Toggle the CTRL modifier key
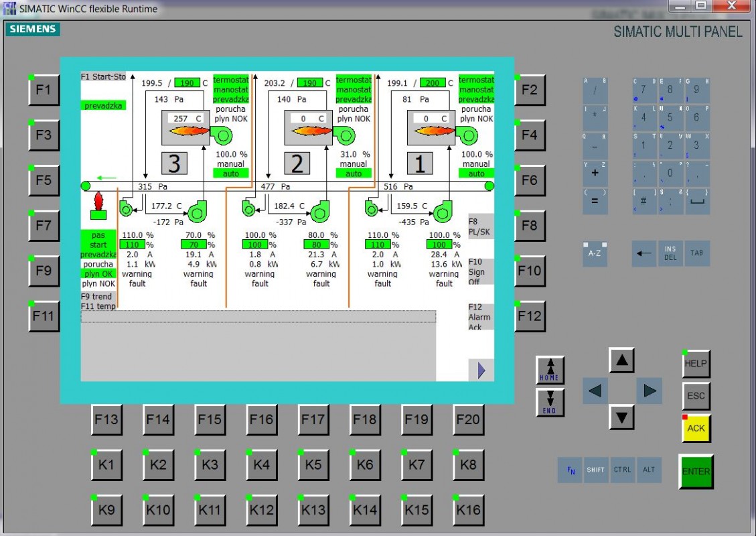The image size is (756, 536). tap(622, 470)
